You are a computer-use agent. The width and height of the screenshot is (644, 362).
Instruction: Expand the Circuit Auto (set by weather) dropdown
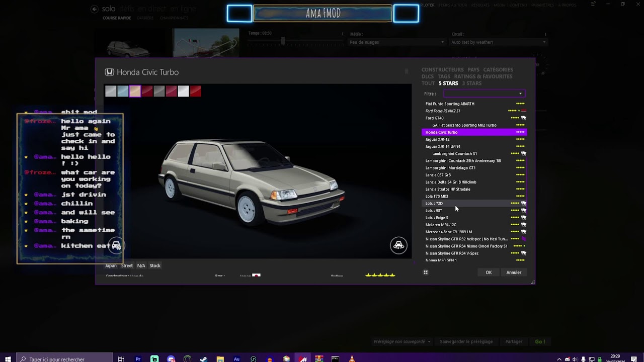(x=497, y=42)
